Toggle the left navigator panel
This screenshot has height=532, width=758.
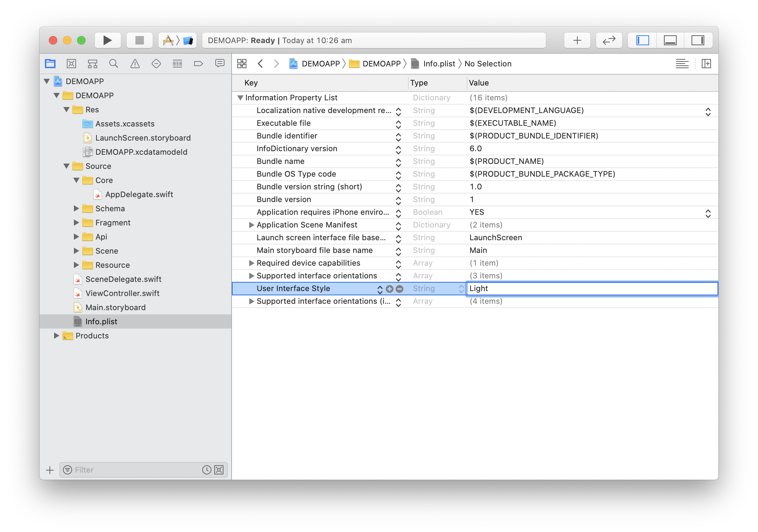pos(642,40)
